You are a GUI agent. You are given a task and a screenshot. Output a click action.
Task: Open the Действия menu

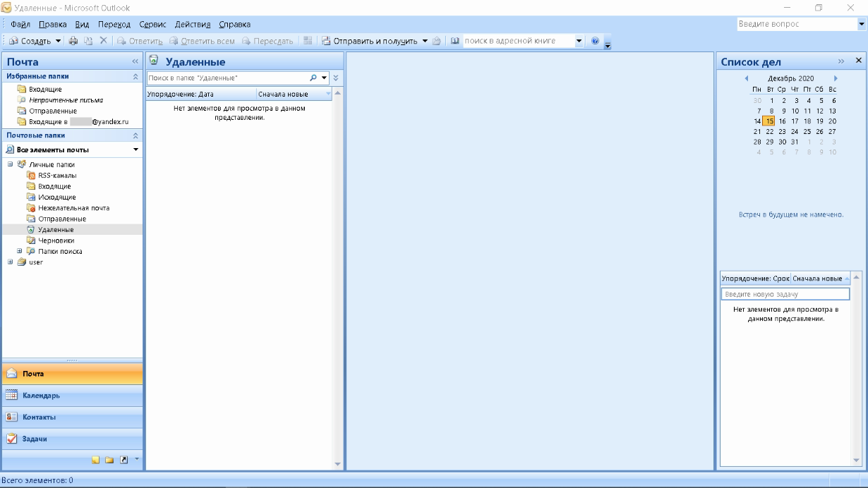coord(193,25)
